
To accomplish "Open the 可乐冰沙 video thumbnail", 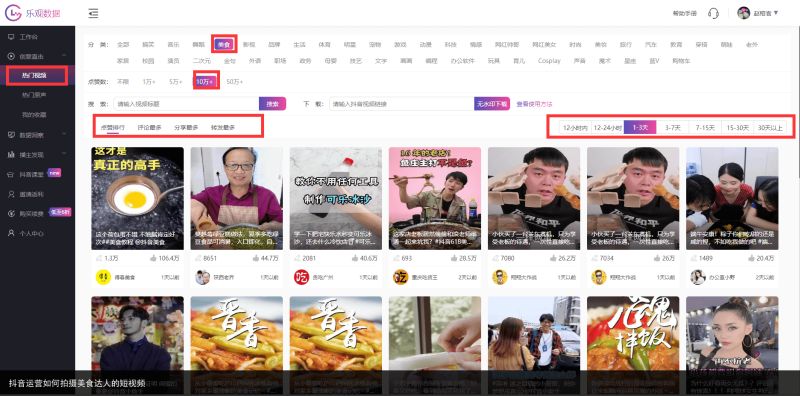I will 336,199.
